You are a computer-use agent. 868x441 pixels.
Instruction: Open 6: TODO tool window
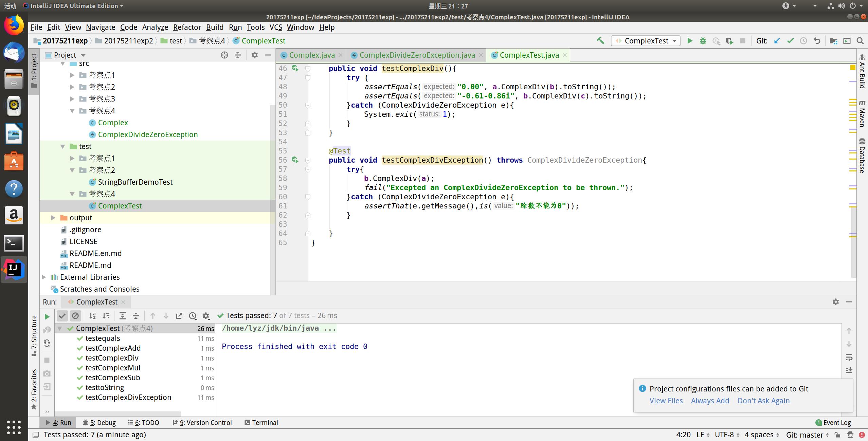[x=143, y=423]
